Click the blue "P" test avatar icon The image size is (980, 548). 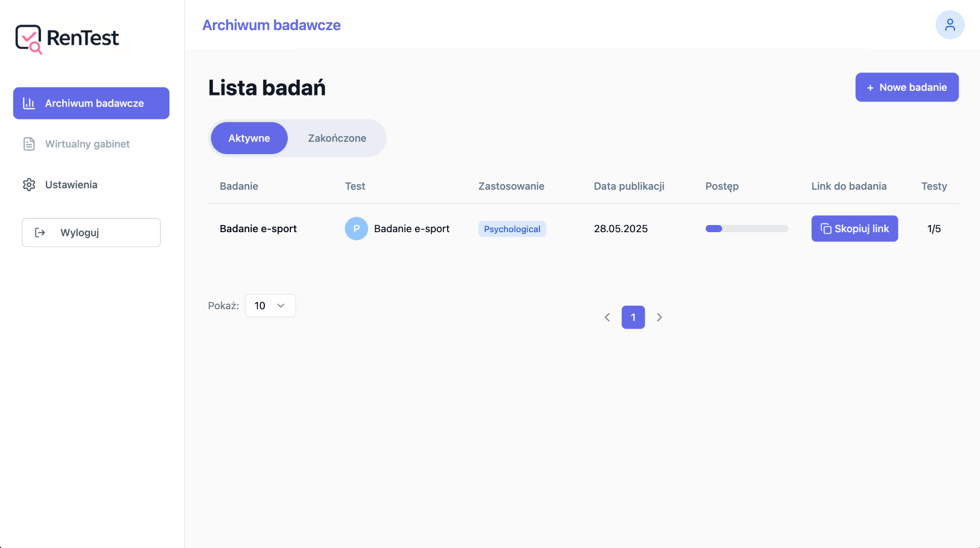tap(356, 229)
